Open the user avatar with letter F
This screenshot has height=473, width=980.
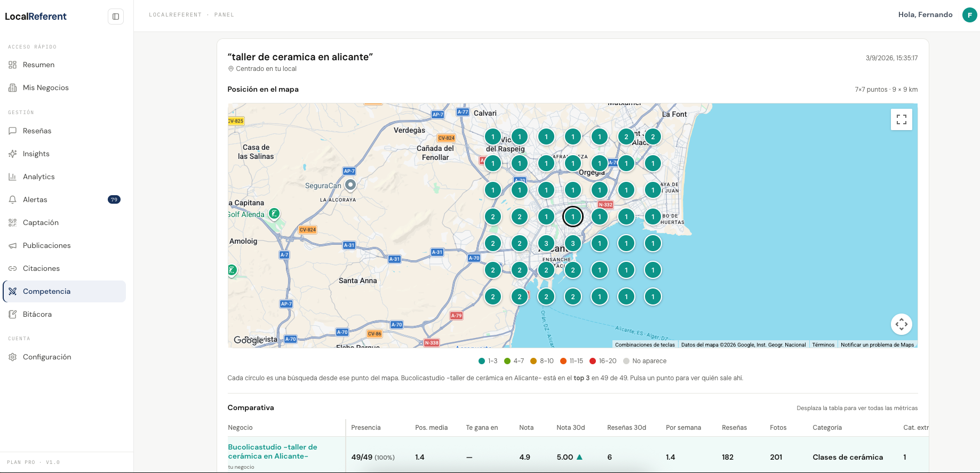(970, 15)
